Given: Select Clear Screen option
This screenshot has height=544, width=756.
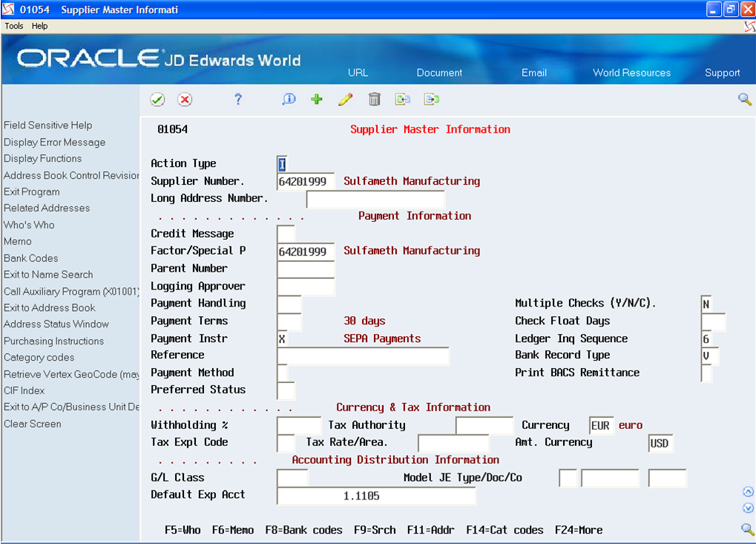Looking at the screenshot, I should click(33, 425).
